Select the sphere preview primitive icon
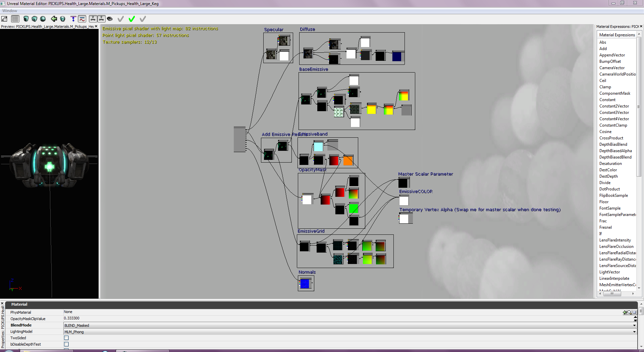Viewport: 644px width, 352px height. [43, 19]
